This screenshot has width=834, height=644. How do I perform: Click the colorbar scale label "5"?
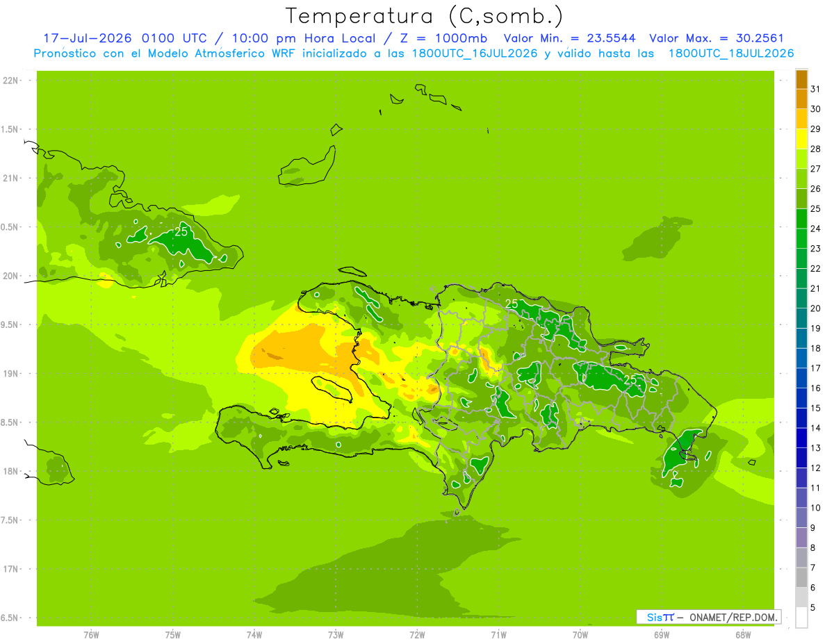813,608
